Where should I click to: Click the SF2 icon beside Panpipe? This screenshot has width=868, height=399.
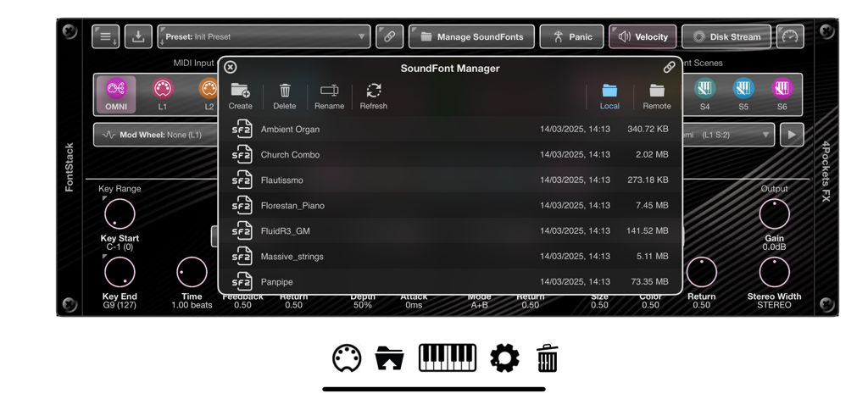(x=242, y=282)
